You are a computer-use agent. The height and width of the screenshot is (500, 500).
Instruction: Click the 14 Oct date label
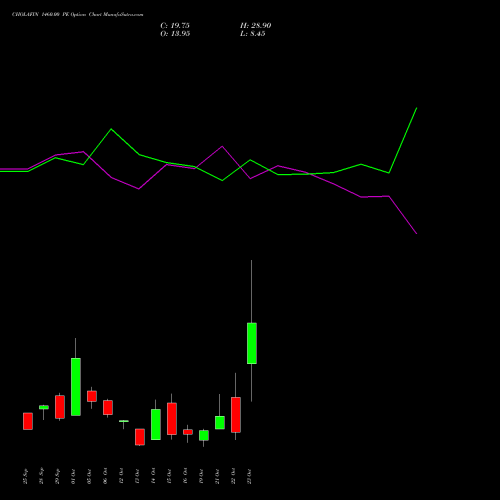point(154,476)
